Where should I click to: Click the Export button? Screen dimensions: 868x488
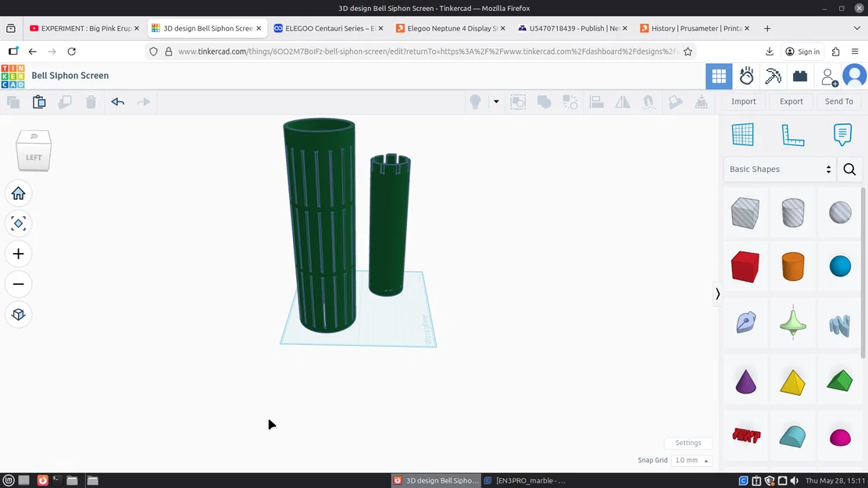[791, 102]
